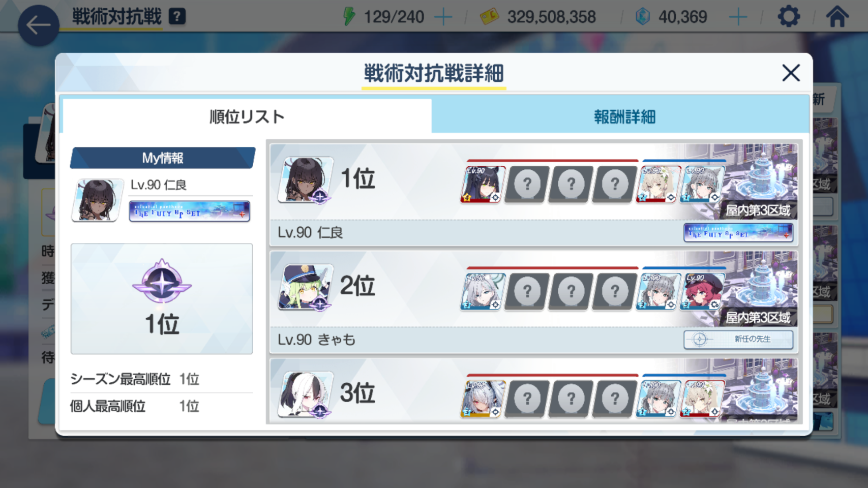Click first hidden question-mark slot of 1位 team

(x=527, y=184)
